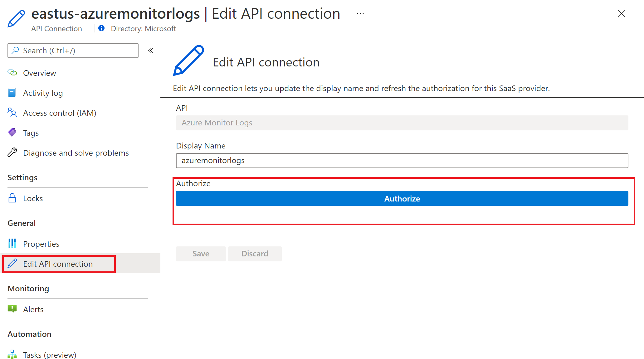644x359 pixels.
Task: Click the Diagnose wrench icon
Action: 12,153
